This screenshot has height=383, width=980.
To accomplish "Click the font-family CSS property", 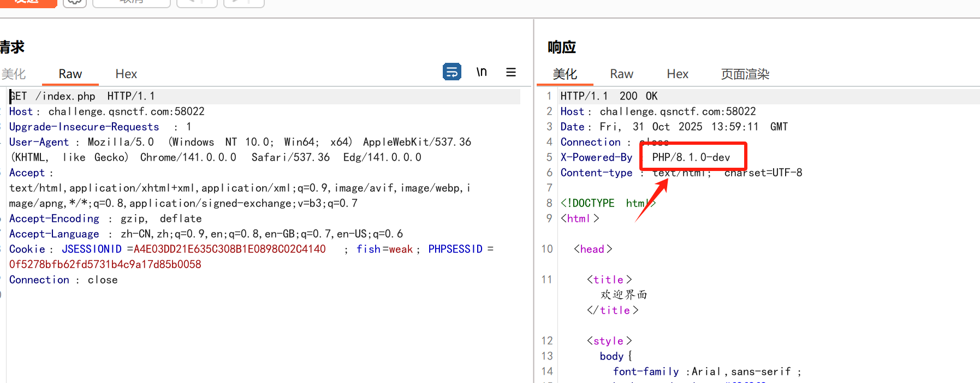I will 646,372.
